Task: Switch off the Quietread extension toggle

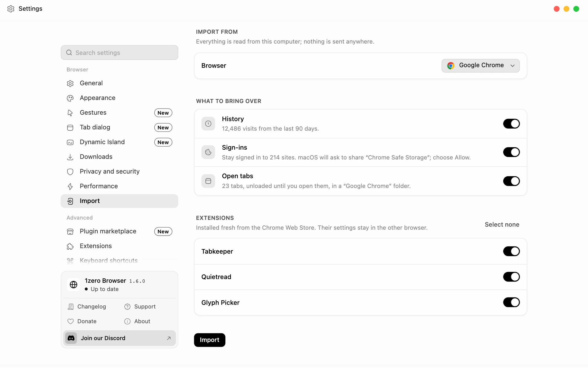Action: click(x=511, y=277)
